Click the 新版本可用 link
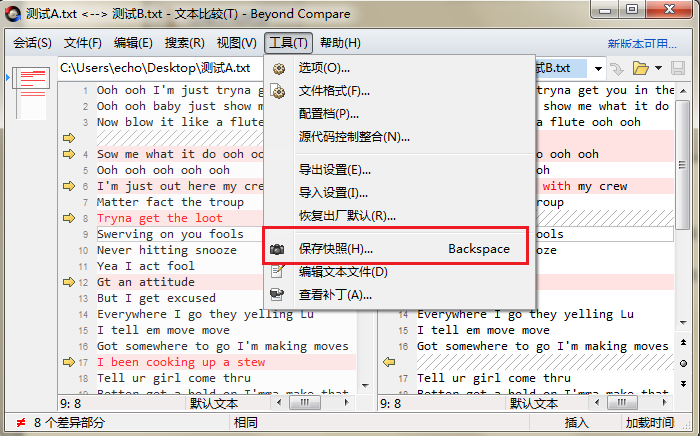The width and height of the screenshot is (700, 436). click(x=648, y=43)
